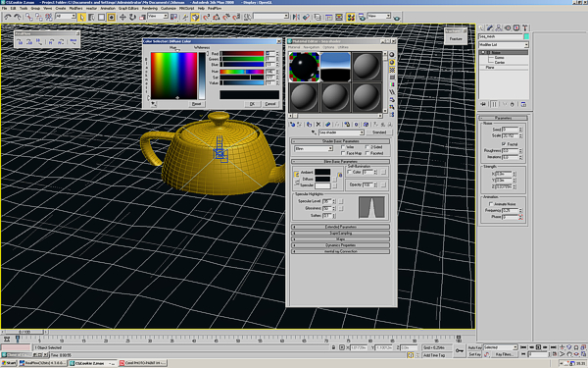Toggle Self-Illumination Color checkbox
The height and width of the screenshot is (368, 588).
(x=350, y=172)
